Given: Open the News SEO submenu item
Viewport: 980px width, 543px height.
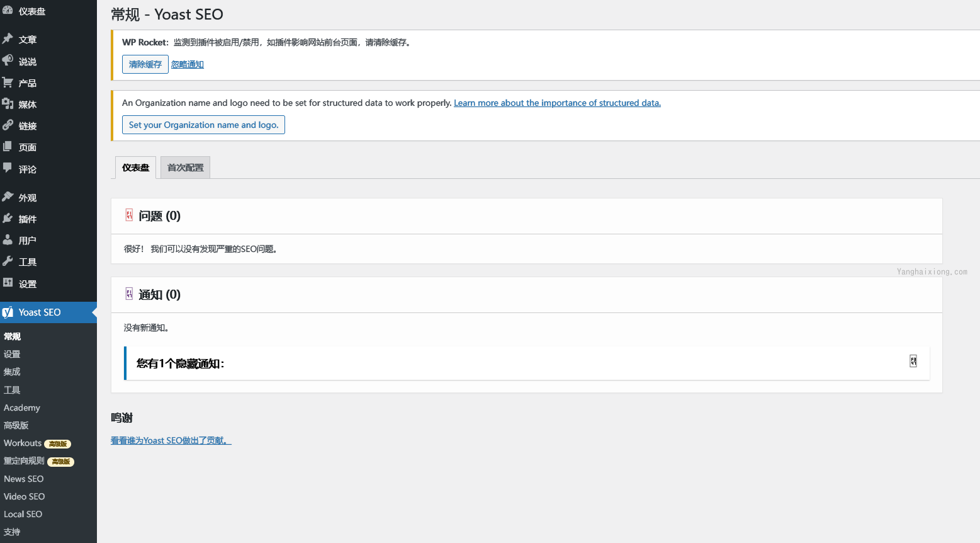Looking at the screenshot, I should point(24,479).
